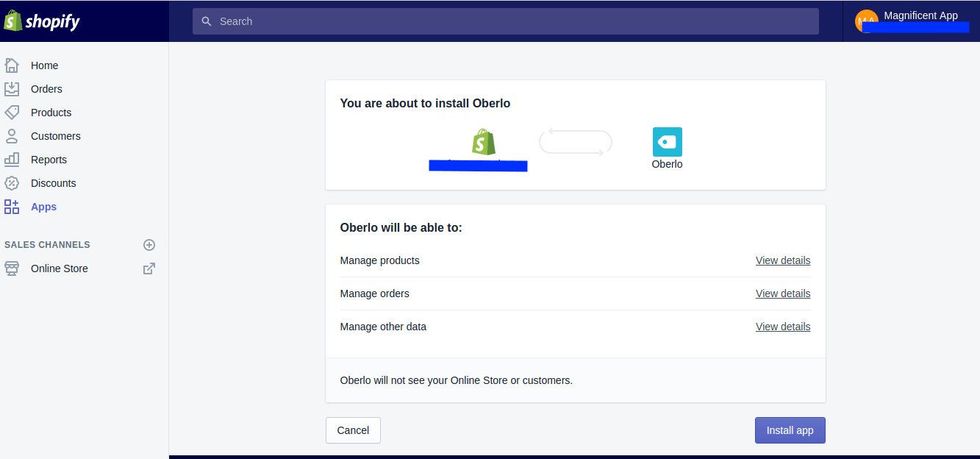The image size is (980, 459).
Task: Click the Oberlo app icon
Action: coord(667,142)
